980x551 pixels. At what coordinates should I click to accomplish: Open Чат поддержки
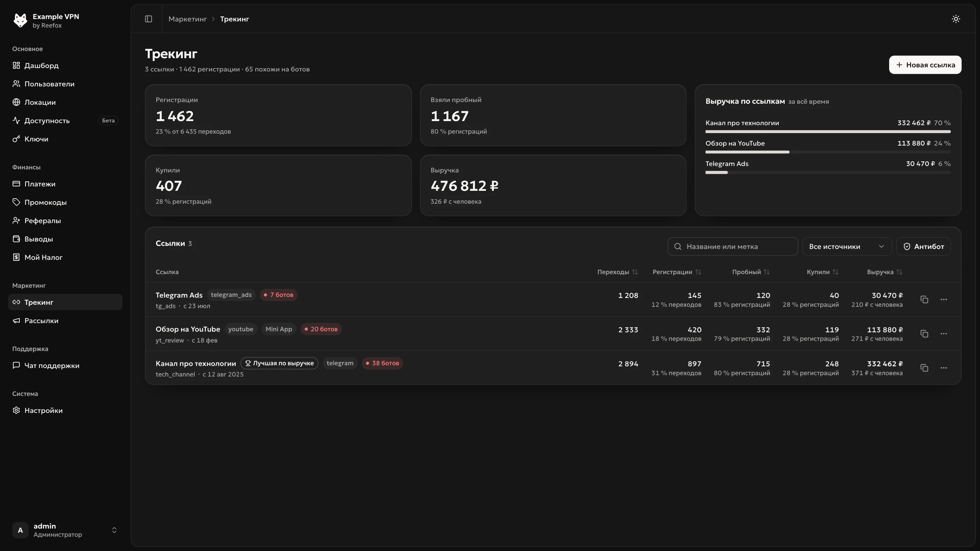[x=65, y=365]
